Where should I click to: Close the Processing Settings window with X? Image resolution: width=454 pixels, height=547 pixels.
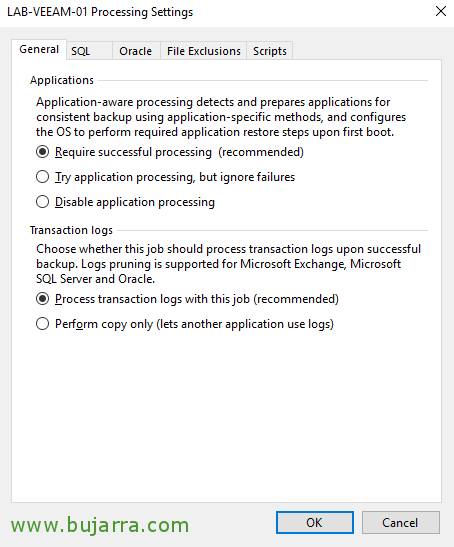(441, 11)
